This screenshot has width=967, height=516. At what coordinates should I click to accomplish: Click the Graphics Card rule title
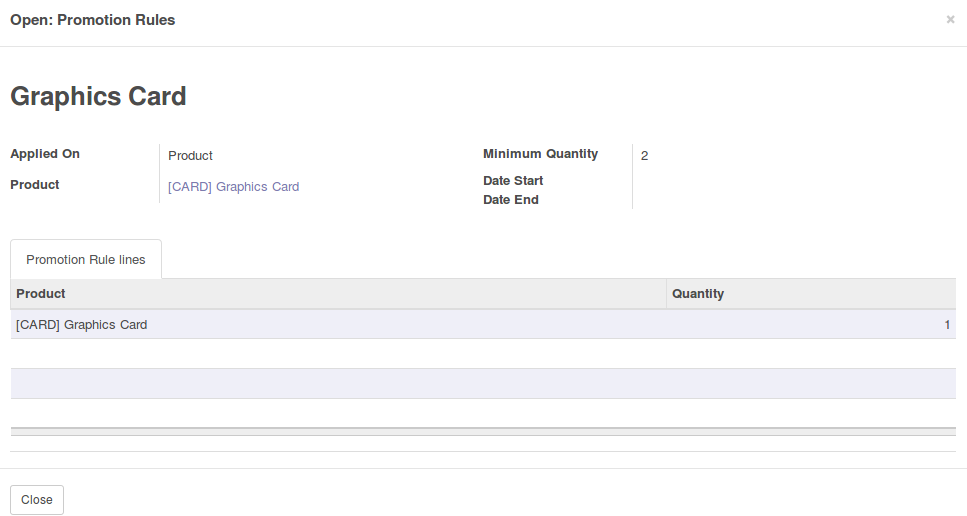coord(98,96)
